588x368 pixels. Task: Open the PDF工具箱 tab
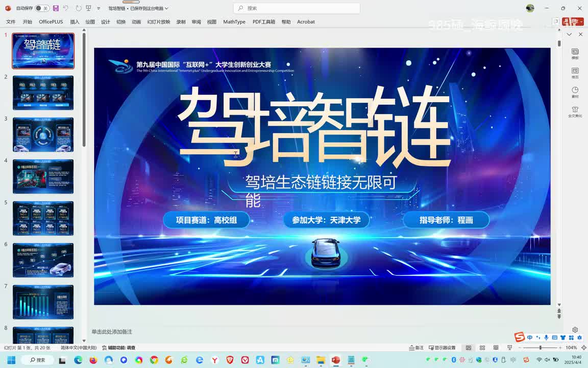click(x=264, y=22)
